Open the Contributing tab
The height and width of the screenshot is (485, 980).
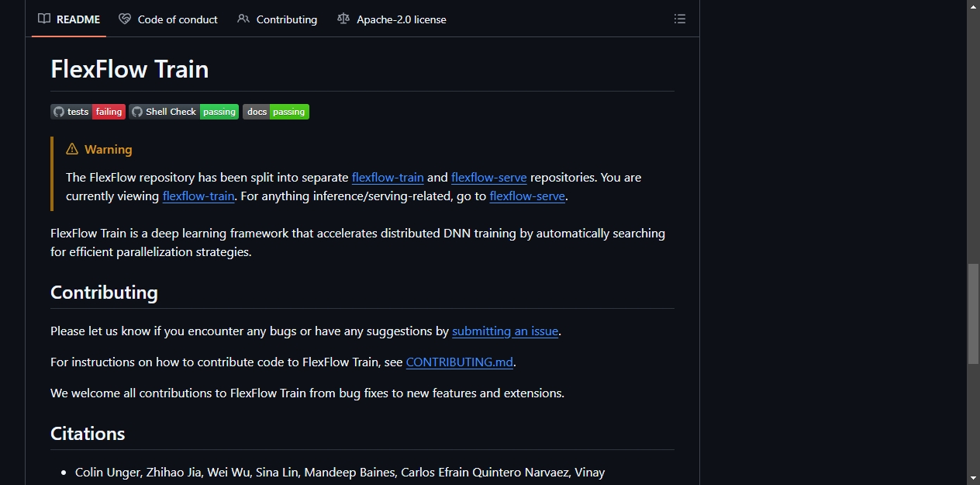[278, 19]
